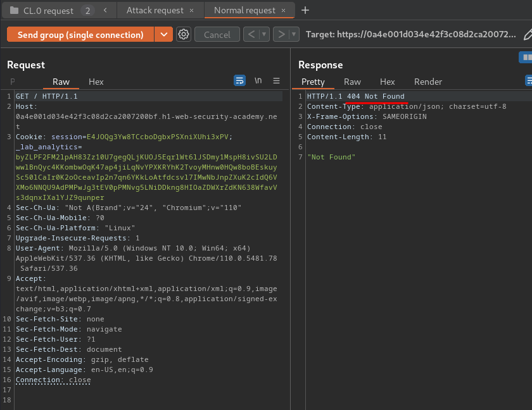Click the session cookie value
Viewport: 532px width, 410px height.
pos(158,137)
